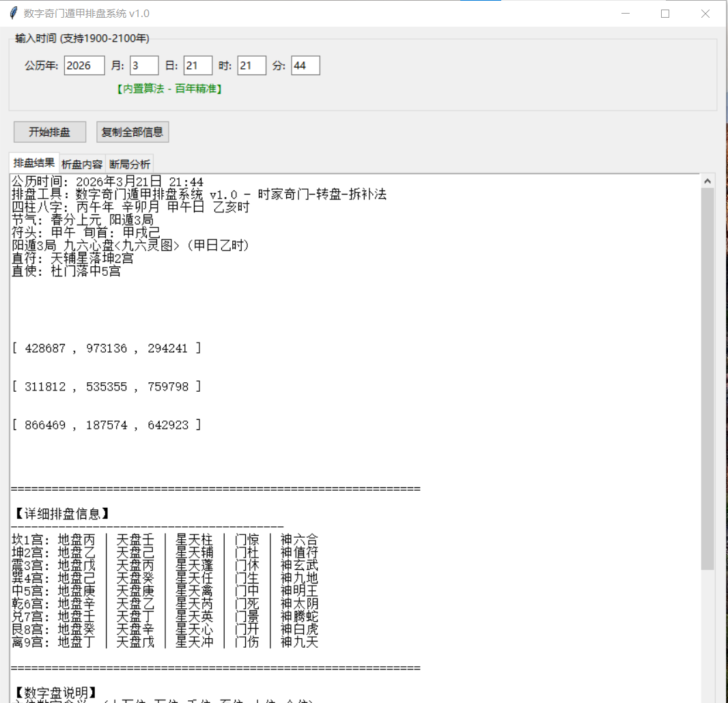Click the 复制全部信息 button

click(132, 132)
